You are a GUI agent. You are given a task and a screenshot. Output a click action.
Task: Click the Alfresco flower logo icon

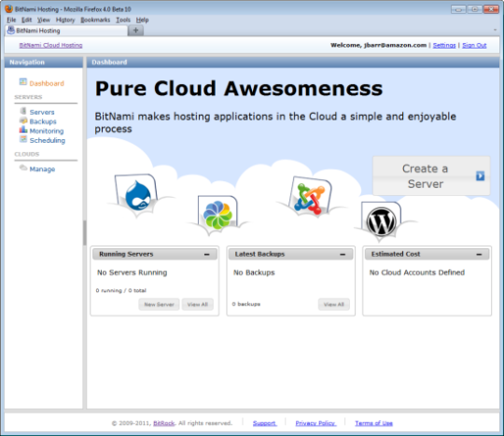[217, 215]
